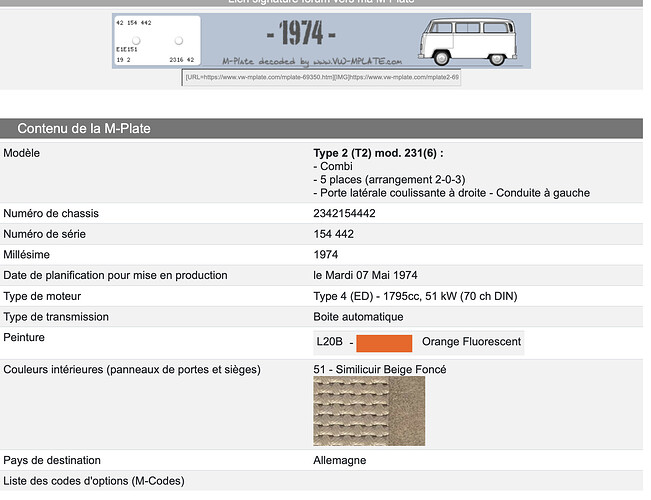
Task: Click the 'Pays de destination' label
Action: [x=52, y=461]
